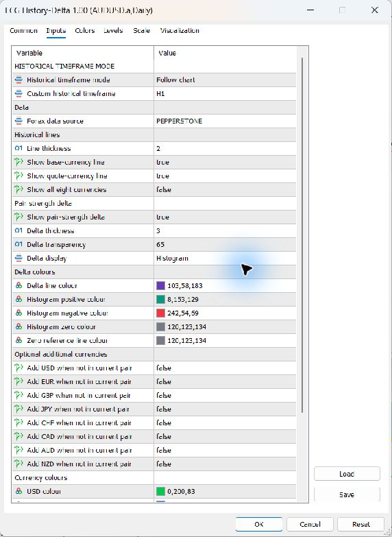Toggle the false value for Add NZD
This screenshot has height=537, width=392.
(225, 464)
